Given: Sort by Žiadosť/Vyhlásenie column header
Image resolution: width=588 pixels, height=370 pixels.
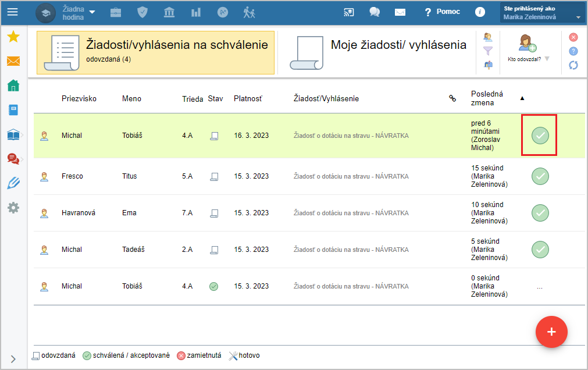Looking at the screenshot, I should tap(326, 99).
